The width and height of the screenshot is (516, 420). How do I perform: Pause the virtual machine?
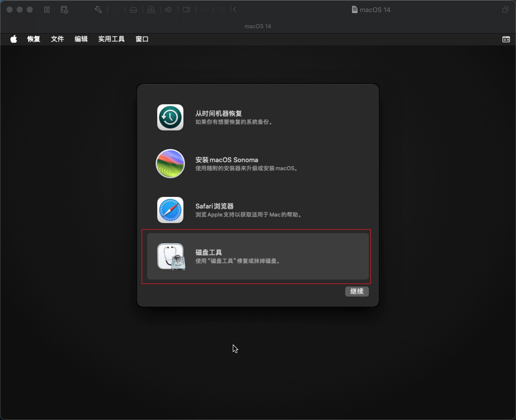point(47,10)
